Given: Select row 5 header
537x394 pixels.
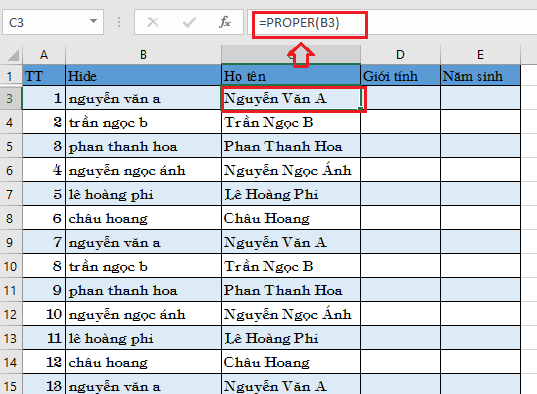Looking at the screenshot, I should (10, 146).
